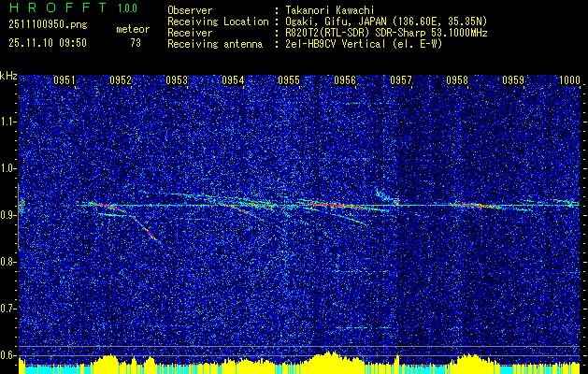The height and width of the screenshot is (374, 588).
Task: Click the 0.8 kHz axis label
Action: point(7,262)
